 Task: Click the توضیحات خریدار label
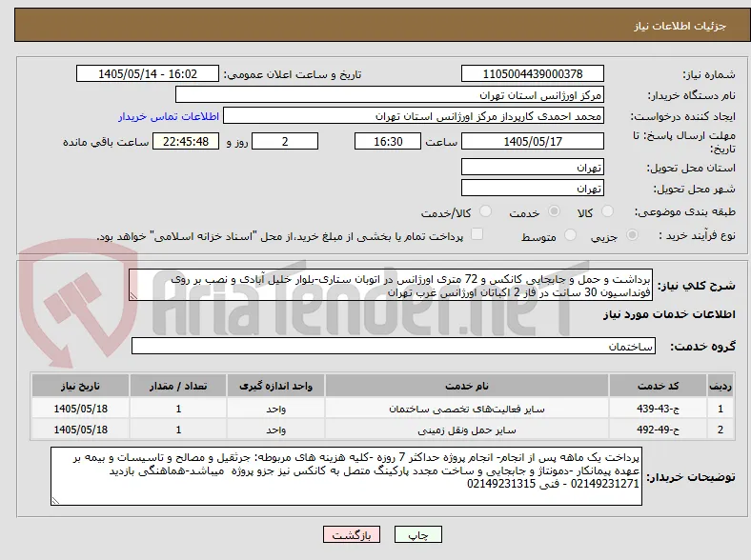(x=691, y=477)
